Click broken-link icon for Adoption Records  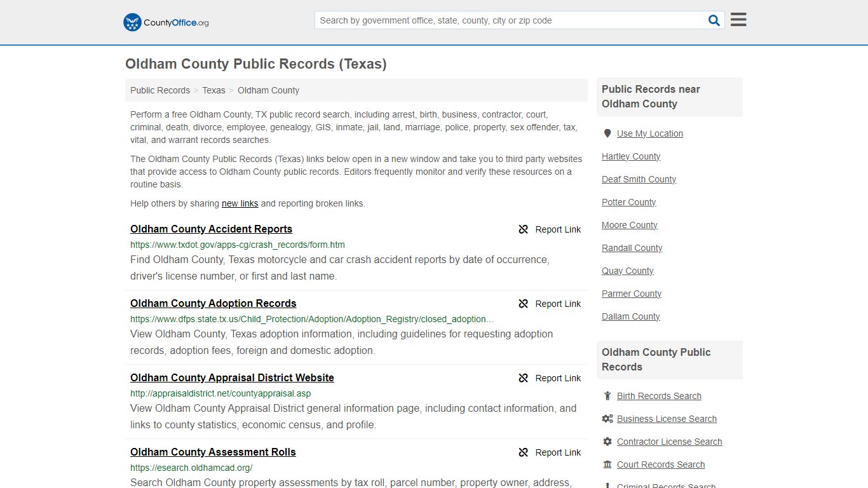point(524,304)
